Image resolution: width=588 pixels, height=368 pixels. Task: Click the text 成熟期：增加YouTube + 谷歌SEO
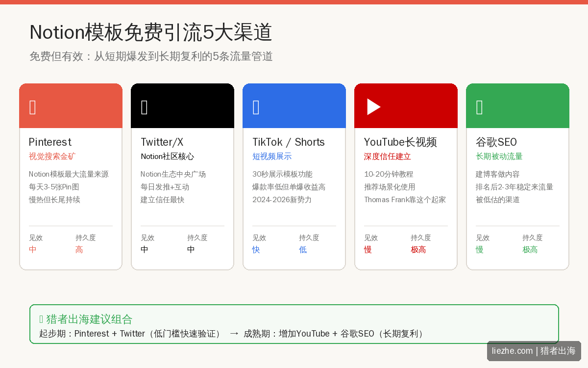pos(309,334)
